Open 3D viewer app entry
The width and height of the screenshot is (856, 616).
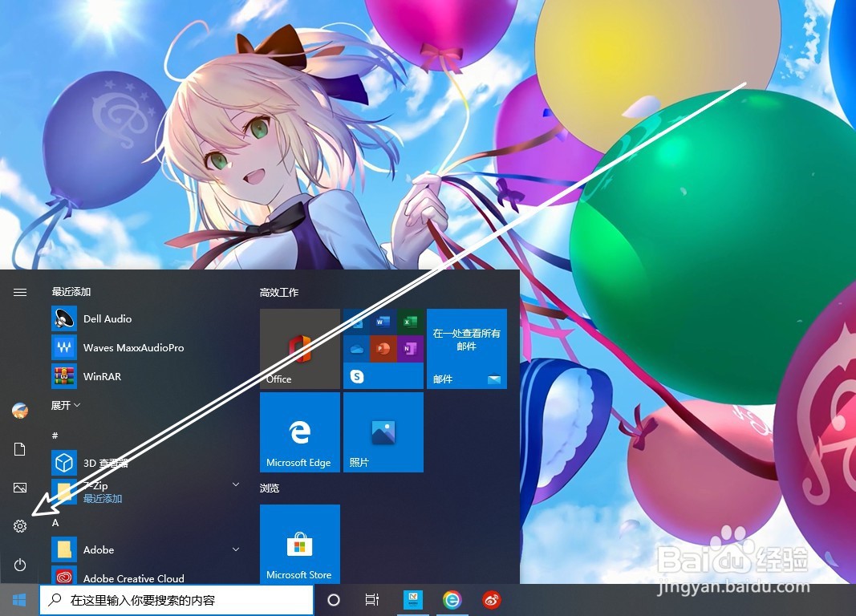tap(145, 464)
